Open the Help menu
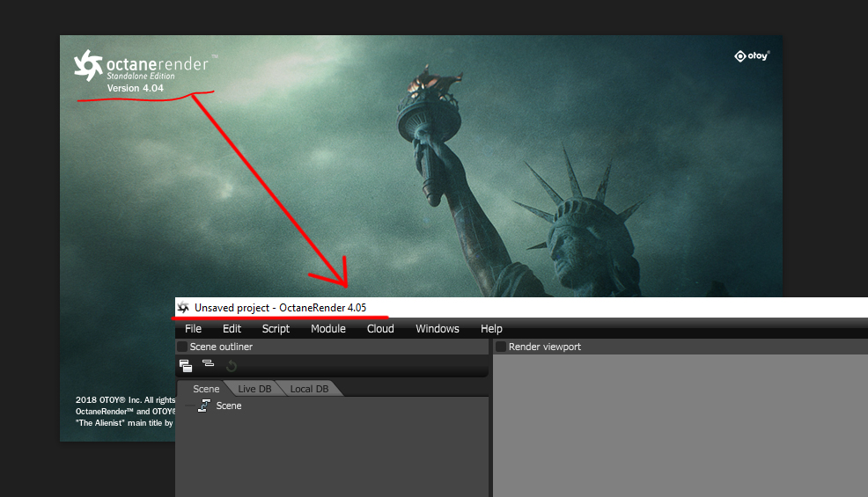This screenshot has width=868, height=497. pos(491,329)
